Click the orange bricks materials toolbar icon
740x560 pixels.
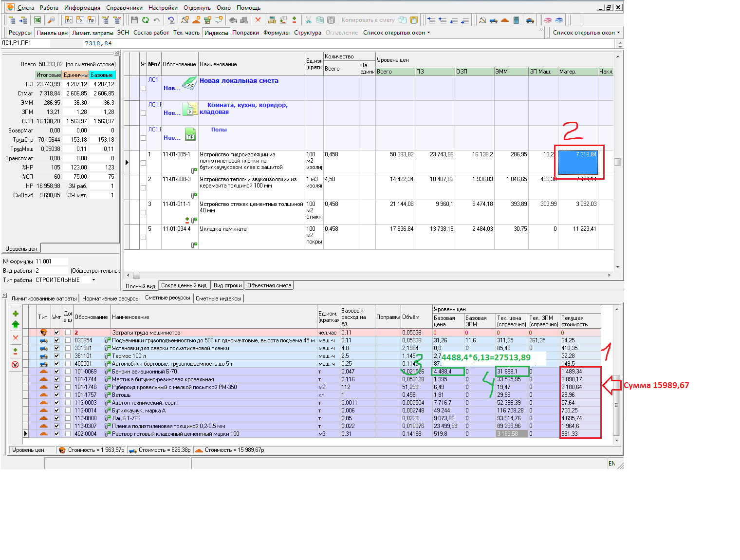pos(505,20)
